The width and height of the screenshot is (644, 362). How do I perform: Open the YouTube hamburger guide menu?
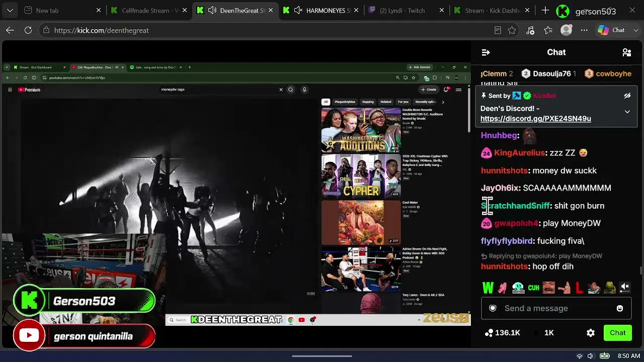point(10,90)
